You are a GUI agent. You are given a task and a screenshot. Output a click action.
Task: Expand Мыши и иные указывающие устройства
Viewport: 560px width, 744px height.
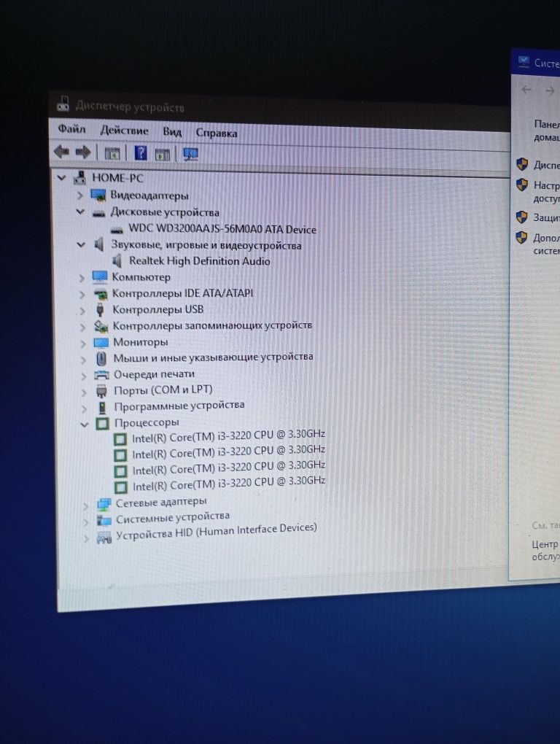point(83,360)
